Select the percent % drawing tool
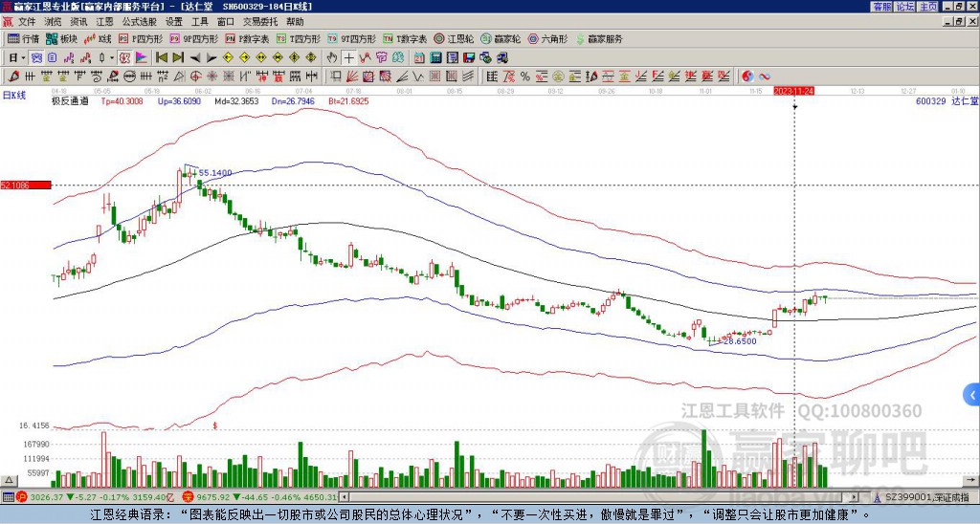This screenshot has width=980, height=524. [x=525, y=76]
